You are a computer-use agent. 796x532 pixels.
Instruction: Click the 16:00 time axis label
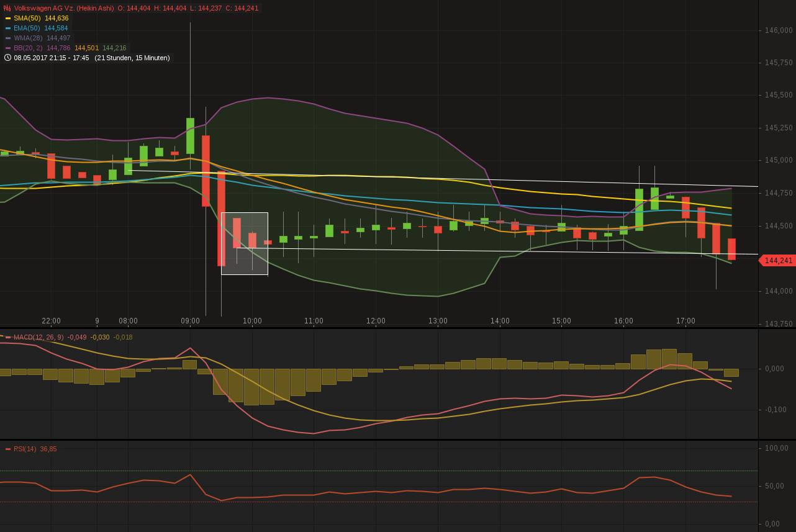623,321
